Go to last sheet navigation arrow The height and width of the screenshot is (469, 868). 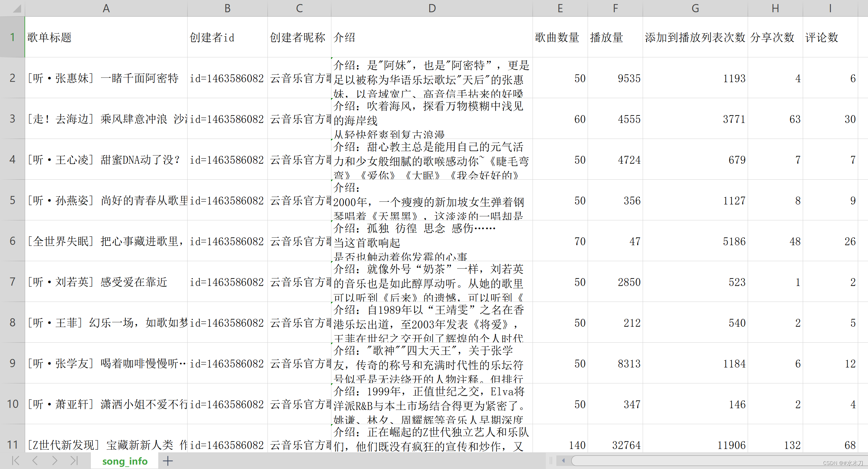pos(74,461)
